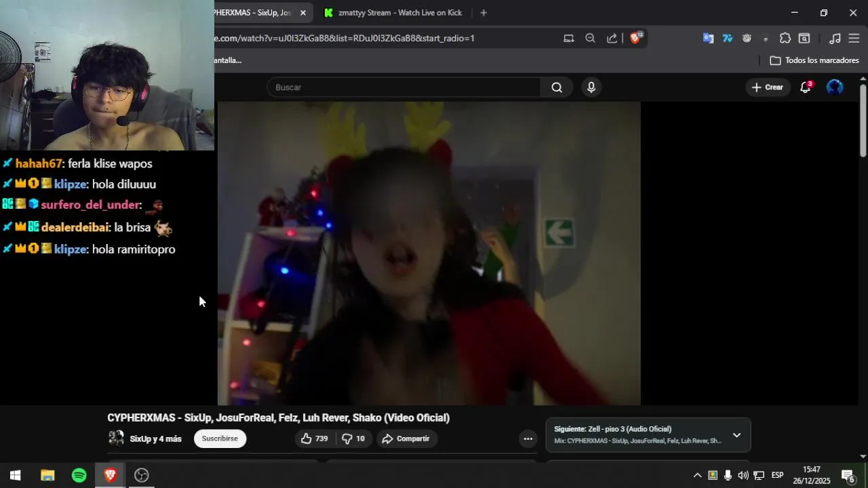Click the Suscribirse button
The height and width of the screenshot is (488, 868).
click(x=220, y=439)
